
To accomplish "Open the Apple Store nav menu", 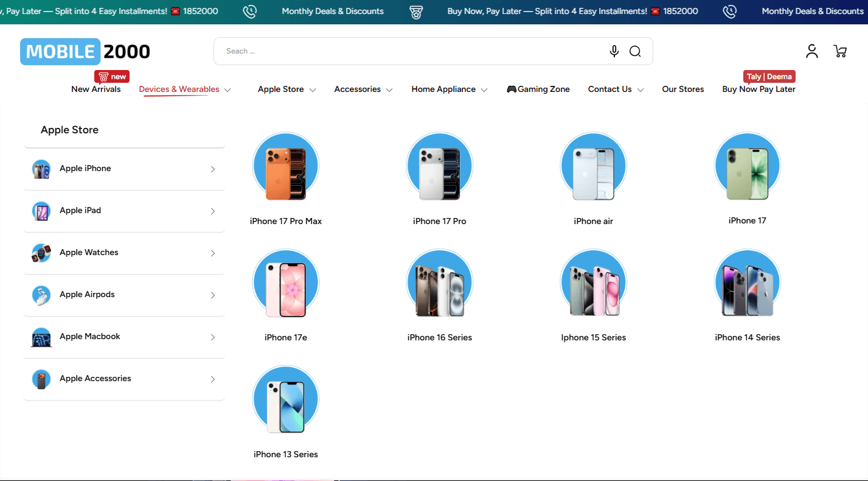I will tap(280, 90).
